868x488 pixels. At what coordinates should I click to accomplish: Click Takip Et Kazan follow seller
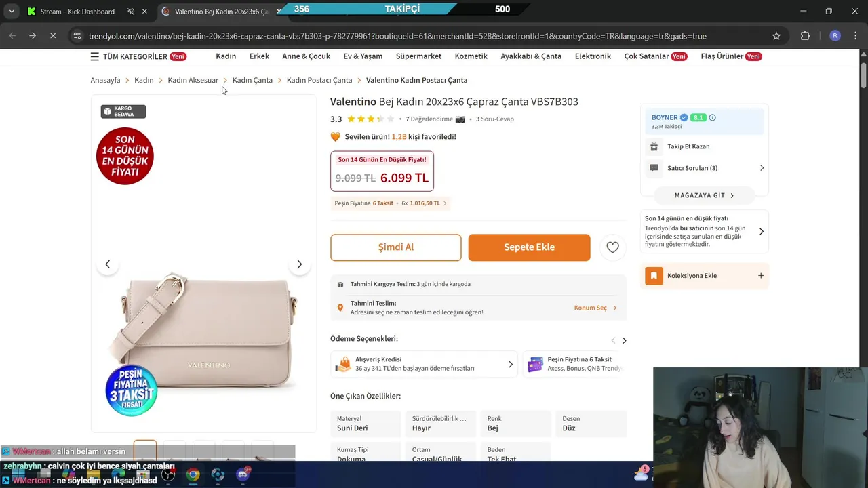(688, 146)
